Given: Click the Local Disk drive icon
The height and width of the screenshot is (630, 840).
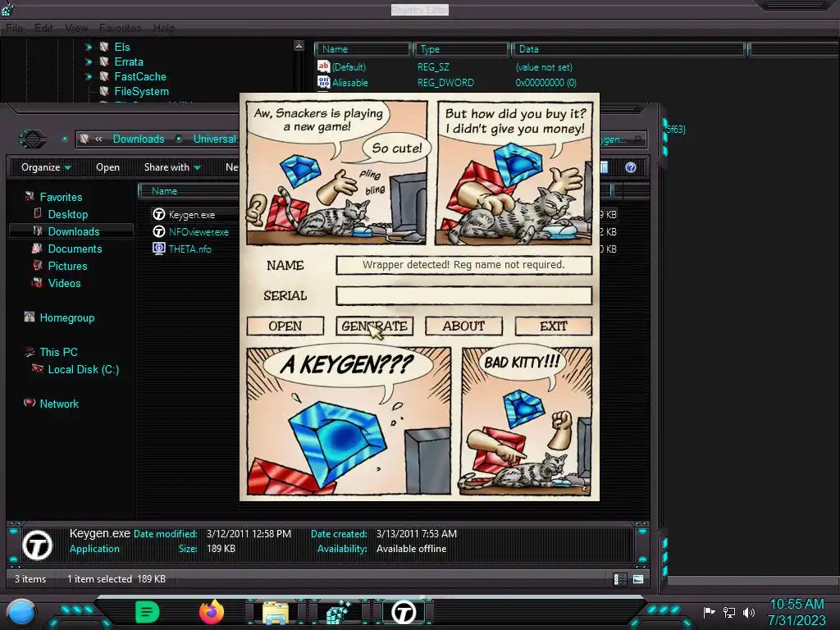Looking at the screenshot, I should [38, 368].
